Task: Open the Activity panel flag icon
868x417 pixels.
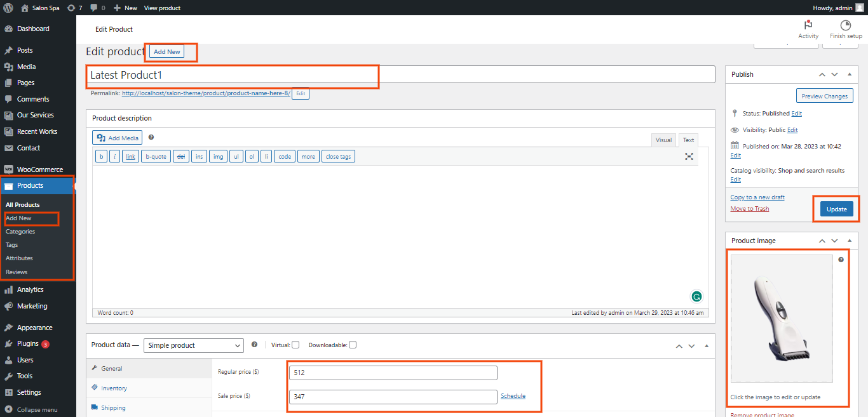Action: coord(808,25)
